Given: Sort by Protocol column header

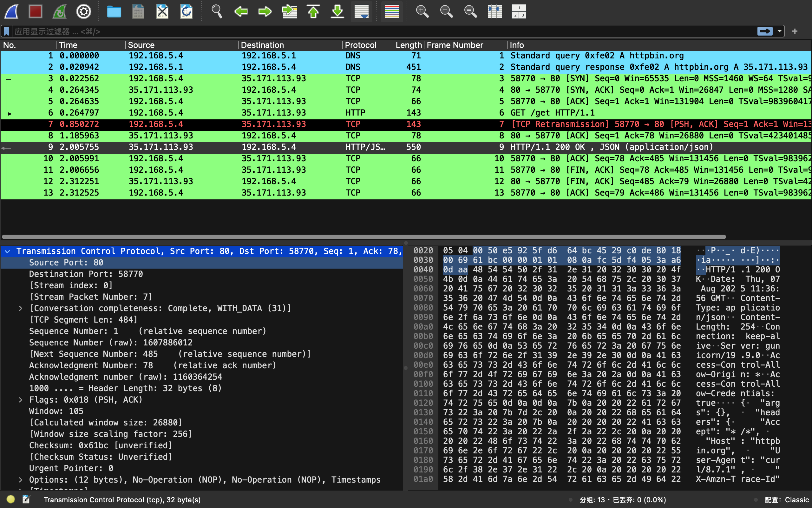Looking at the screenshot, I should [x=367, y=45].
